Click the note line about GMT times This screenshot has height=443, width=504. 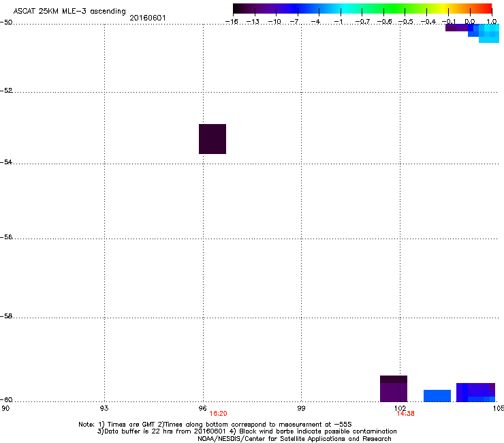[215, 425]
